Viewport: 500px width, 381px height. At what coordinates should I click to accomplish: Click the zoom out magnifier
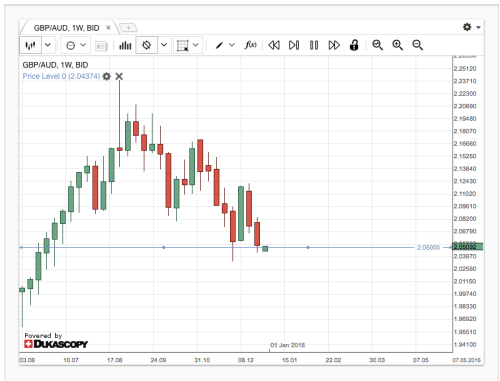(417, 45)
